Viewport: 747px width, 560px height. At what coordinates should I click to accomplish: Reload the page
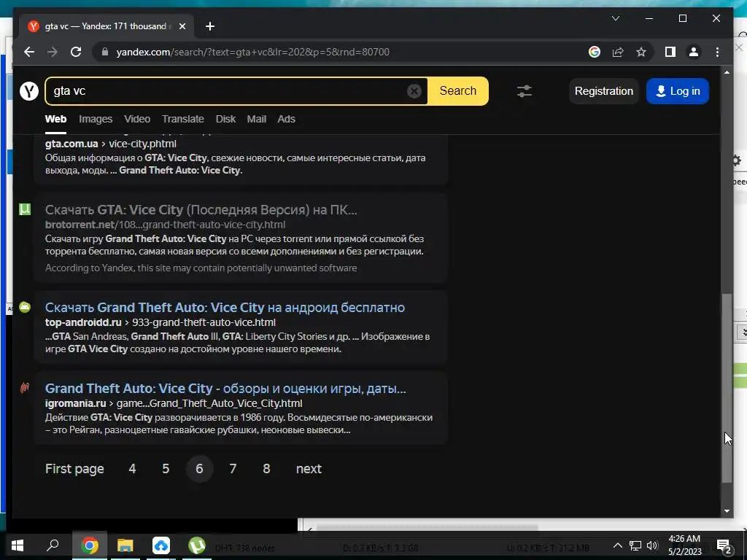pos(76,52)
